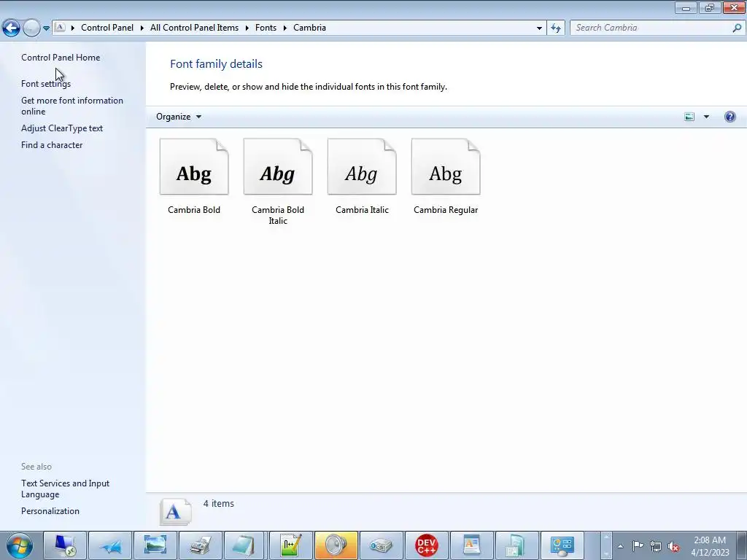The width and height of the screenshot is (747, 560).
Task: Go to Control Panel in breadcrumb
Action: point(107,28)
